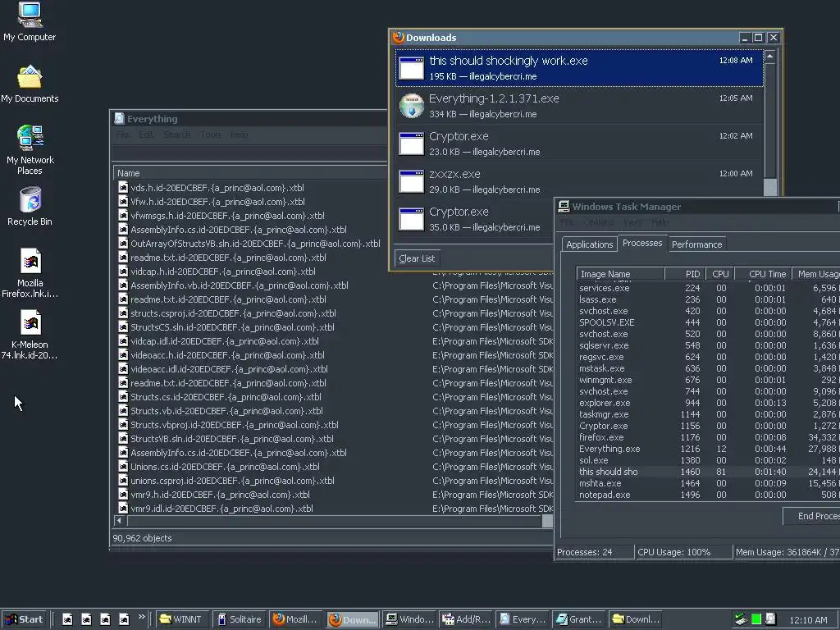Click the icon of the 23.0 KB Cryptor.exe download
Image resolution: width=840 pixels, height=630 pixels.
click(412, 144)
